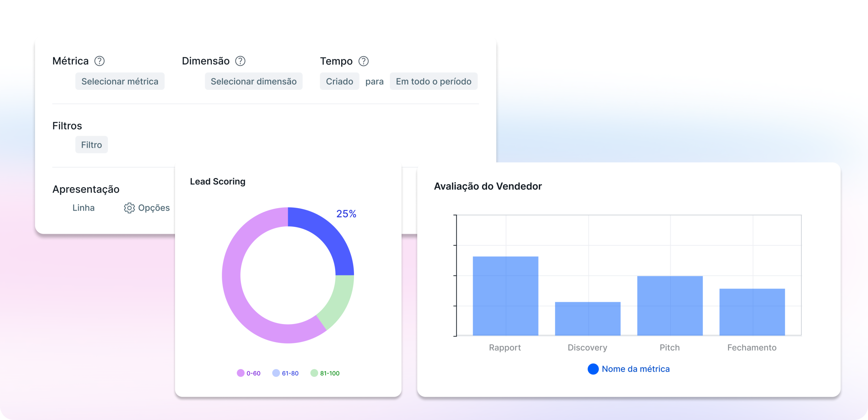Click the blue Nome da métrica legend dot
868x420 pixels.
pos(593,369)
